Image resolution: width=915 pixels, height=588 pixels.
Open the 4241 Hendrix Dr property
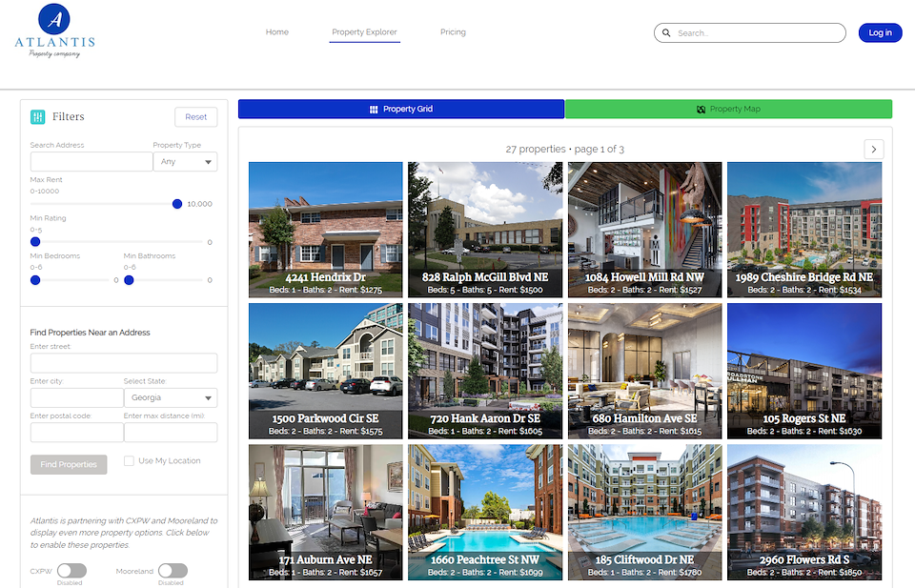[325, 229]
